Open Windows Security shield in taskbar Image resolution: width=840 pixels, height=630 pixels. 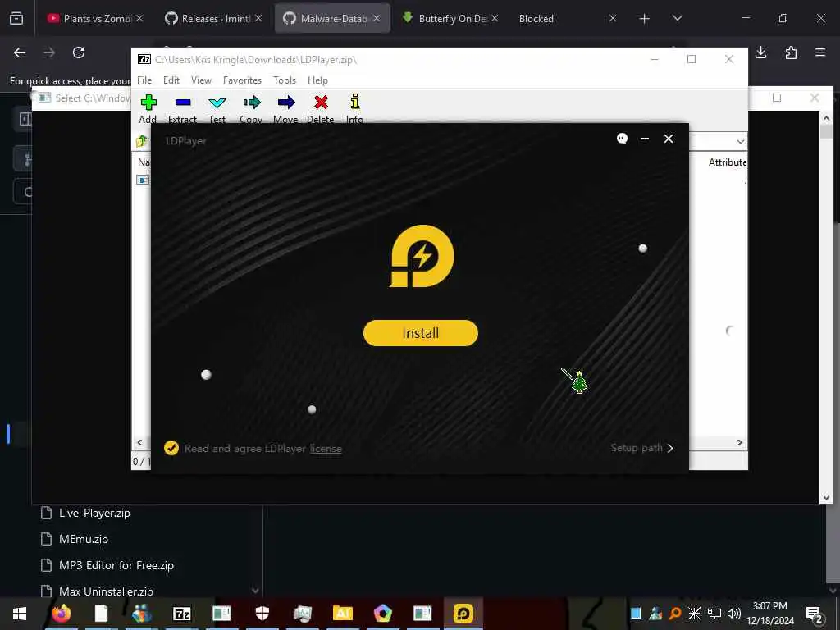(262, 614)
